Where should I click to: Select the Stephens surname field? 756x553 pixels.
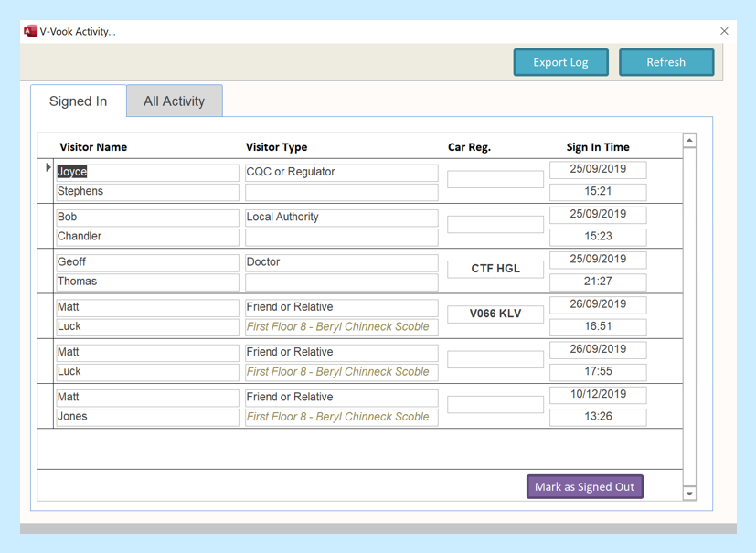[x=147, y=192]
